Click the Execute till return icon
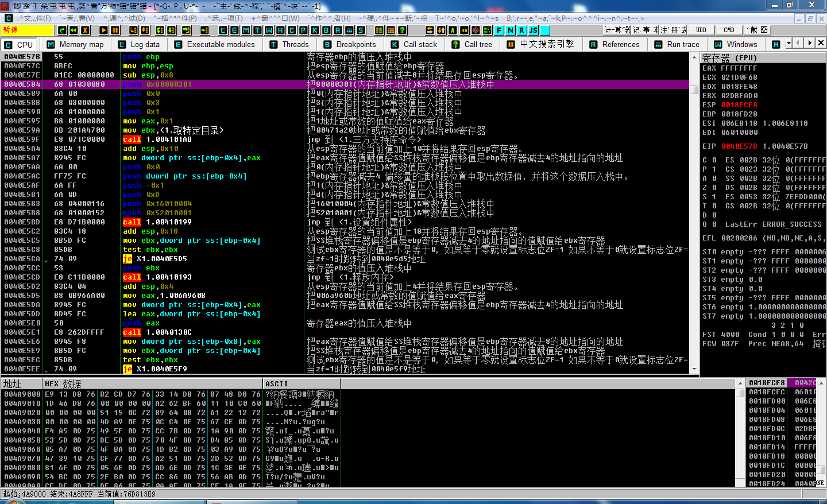This screenshot has width=827, height=504. (x=187, y=30)
